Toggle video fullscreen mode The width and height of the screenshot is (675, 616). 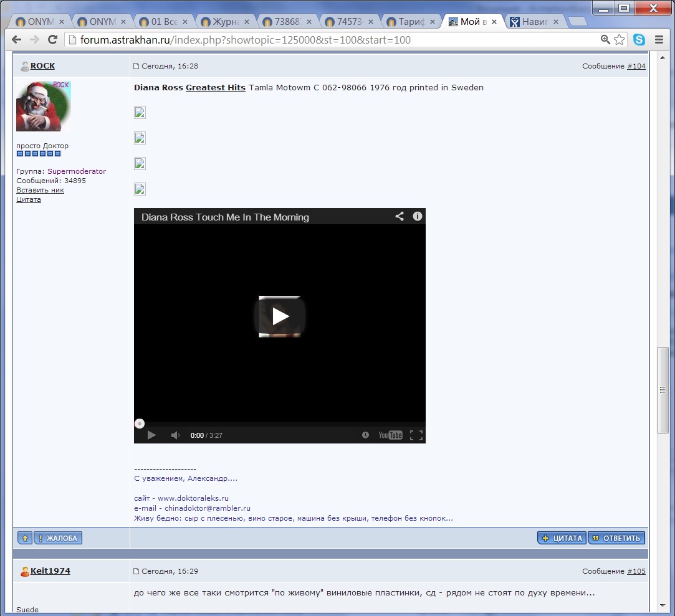416,435
